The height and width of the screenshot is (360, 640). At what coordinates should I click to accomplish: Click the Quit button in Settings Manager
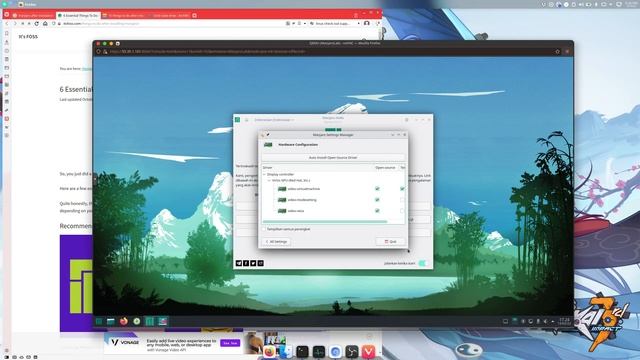tap(391, 242)
